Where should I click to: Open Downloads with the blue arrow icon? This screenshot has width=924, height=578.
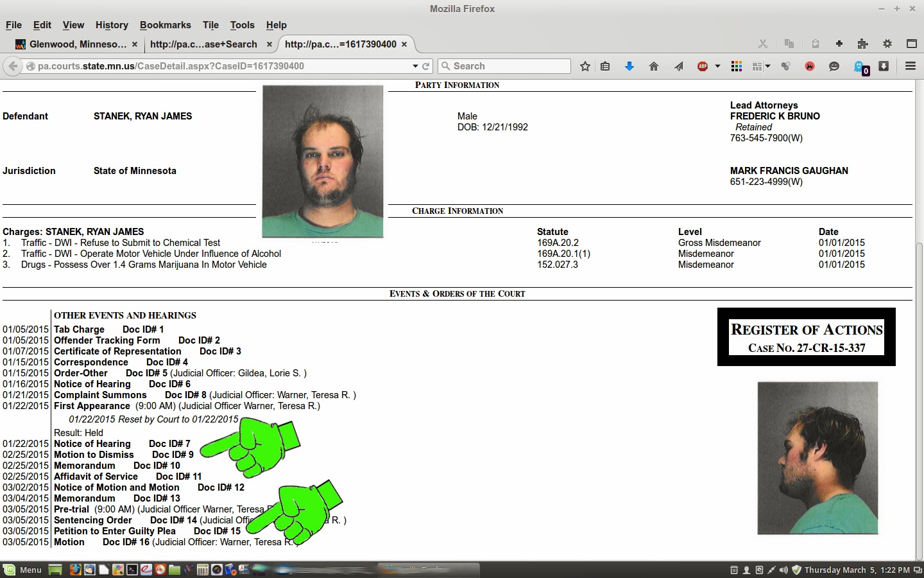(x=629, y=66)
